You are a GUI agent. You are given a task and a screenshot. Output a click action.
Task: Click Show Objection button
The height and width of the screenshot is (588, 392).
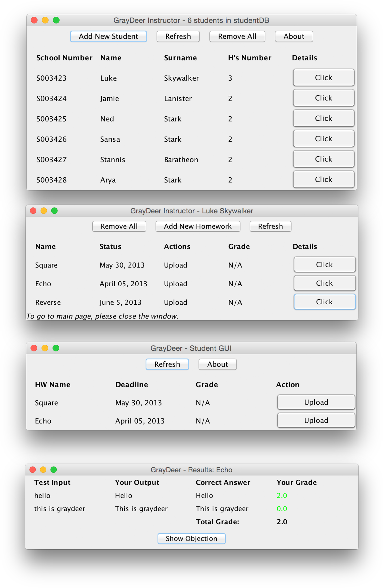click(191, 538)
